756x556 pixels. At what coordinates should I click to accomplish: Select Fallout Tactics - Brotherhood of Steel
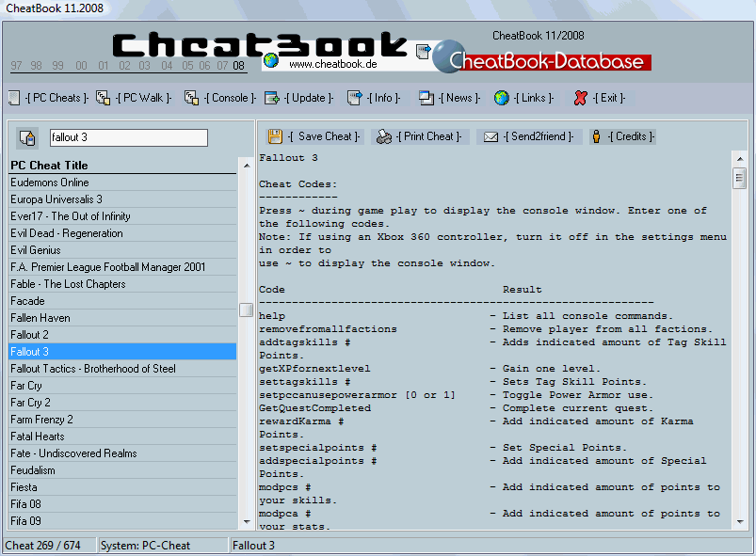(x=122, y=369)
